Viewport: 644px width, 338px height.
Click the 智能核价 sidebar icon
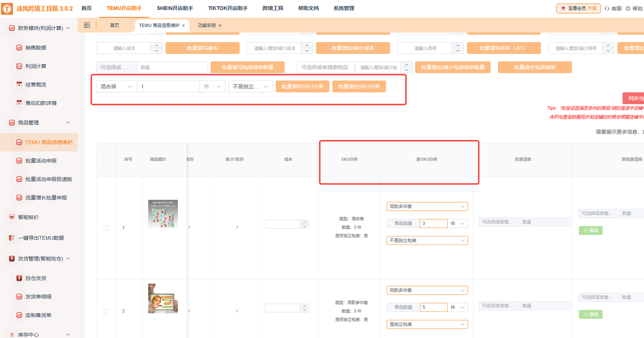(12, 217)
